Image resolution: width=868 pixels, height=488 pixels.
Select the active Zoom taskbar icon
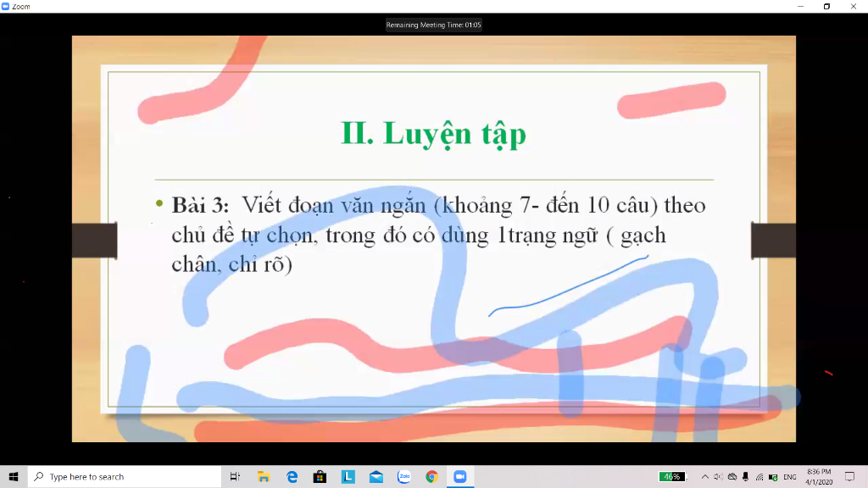pyautogui.click(x=460, y=476)
